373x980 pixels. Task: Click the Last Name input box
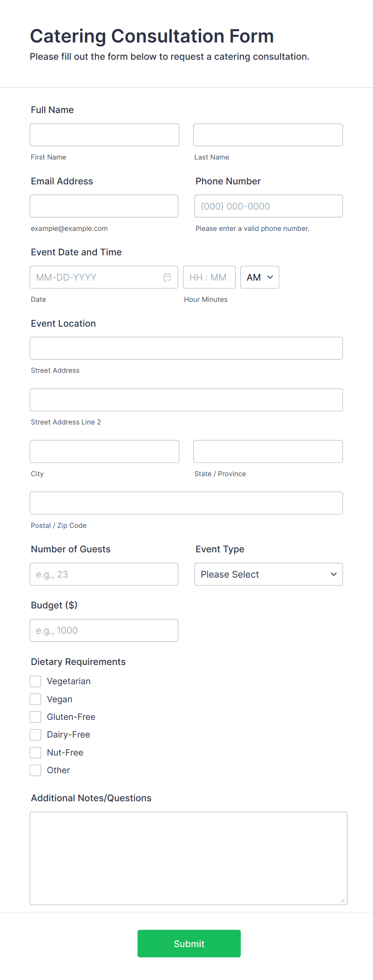[x=268, y=135]
